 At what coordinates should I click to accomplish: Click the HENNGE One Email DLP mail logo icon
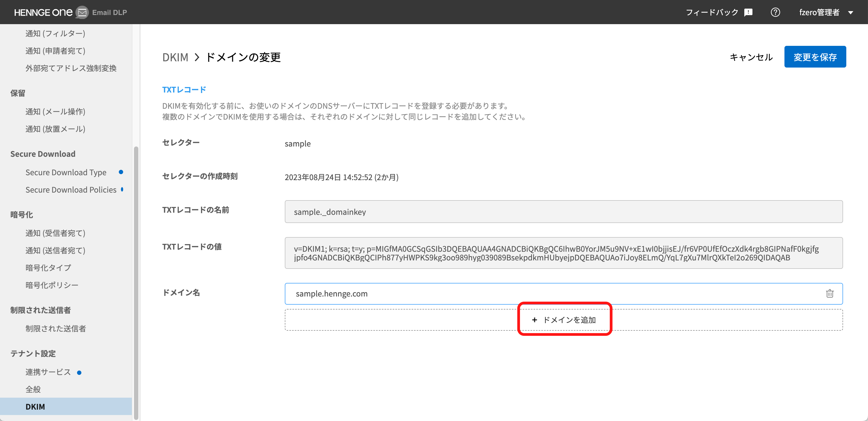point(82,12)
